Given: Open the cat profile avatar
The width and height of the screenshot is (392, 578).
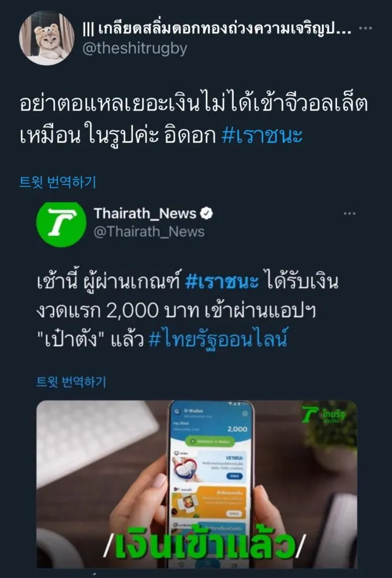Looking at the screenshot, I should tap(46, 38).
